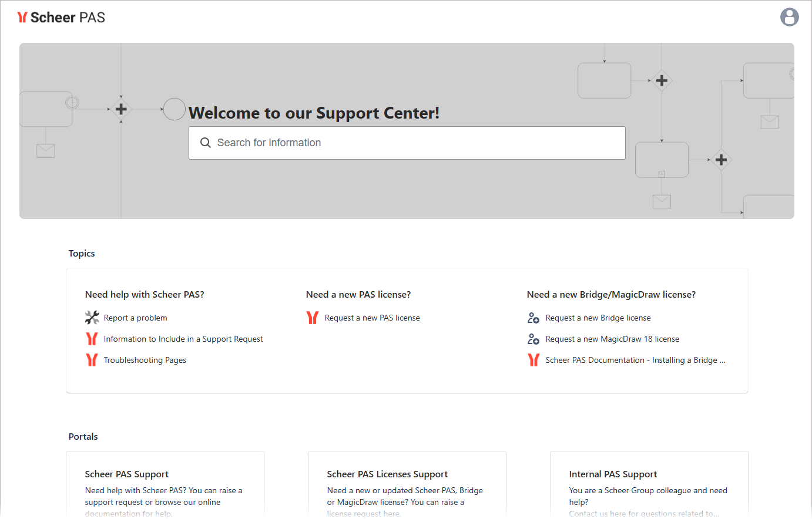Click icon beside Information to Include in Support Request
The height and width of the screenshot is (519, 812).
pyautogui.click(x=92, y=339)
